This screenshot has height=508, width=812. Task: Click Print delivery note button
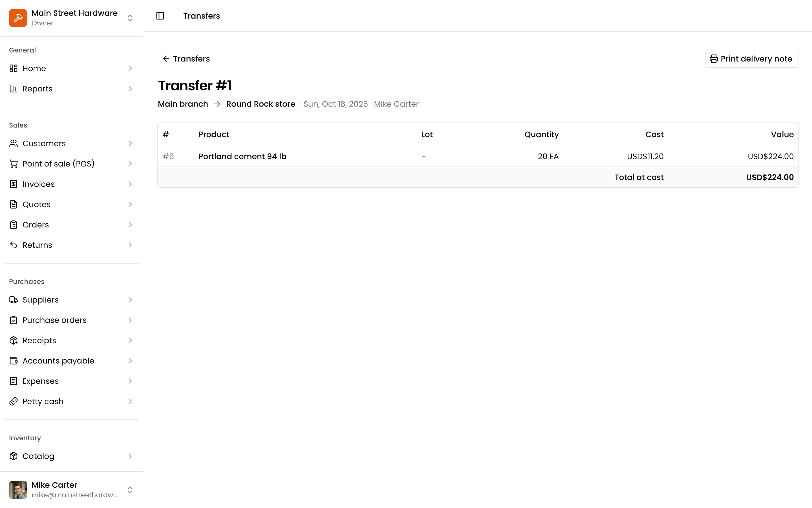[752, 59]
